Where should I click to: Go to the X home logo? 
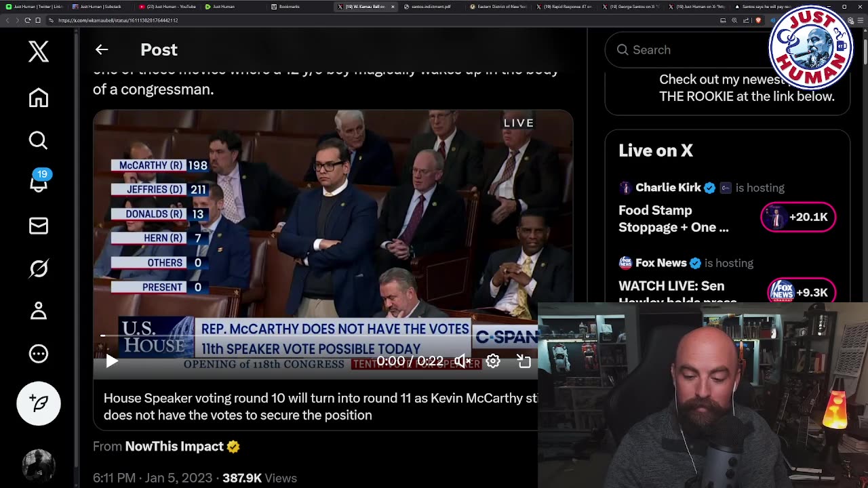point(39,52)
